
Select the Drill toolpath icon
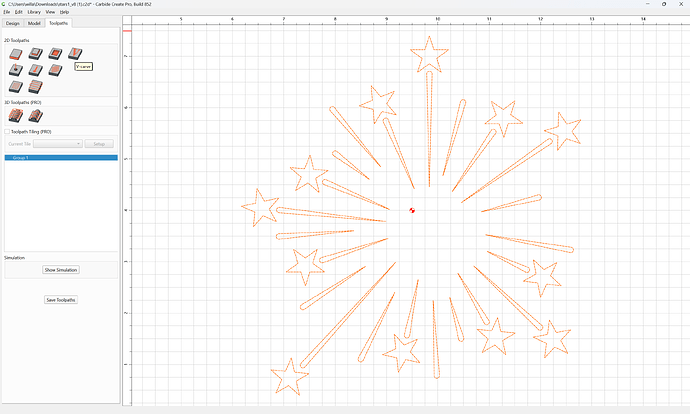coord(16,70)
